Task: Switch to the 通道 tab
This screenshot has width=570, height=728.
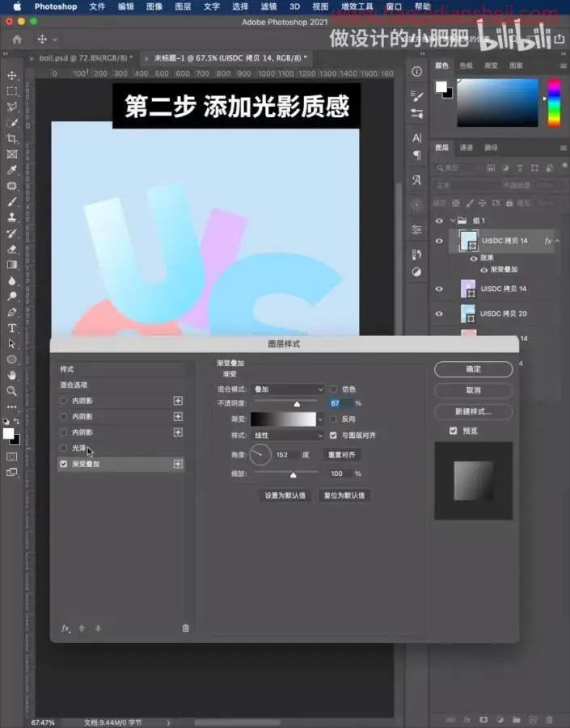Action: pos(466,148)
